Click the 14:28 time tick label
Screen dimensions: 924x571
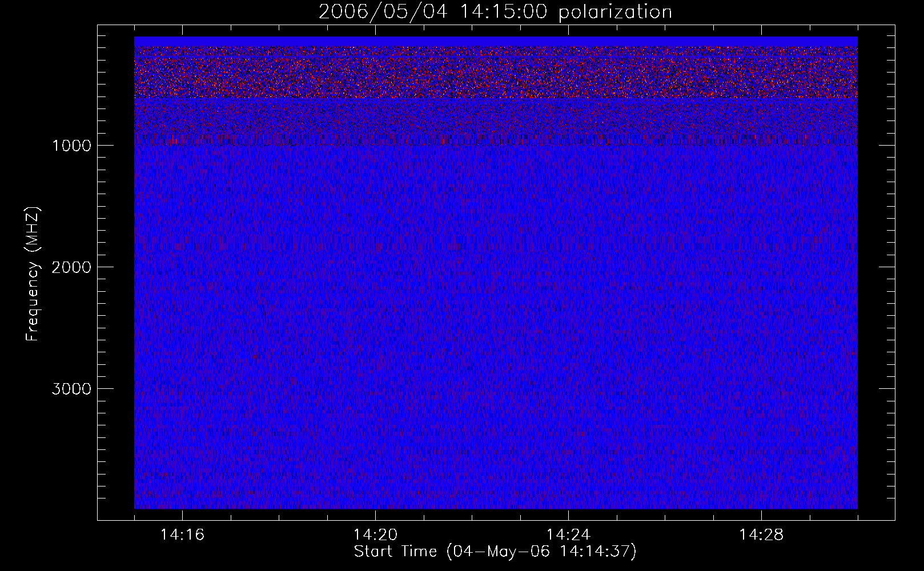pyautogui.click(x=761, y=535)
